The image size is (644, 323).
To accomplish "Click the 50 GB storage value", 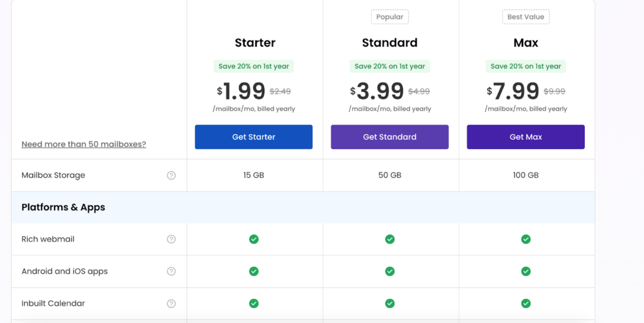I will [x=390, y=176].
